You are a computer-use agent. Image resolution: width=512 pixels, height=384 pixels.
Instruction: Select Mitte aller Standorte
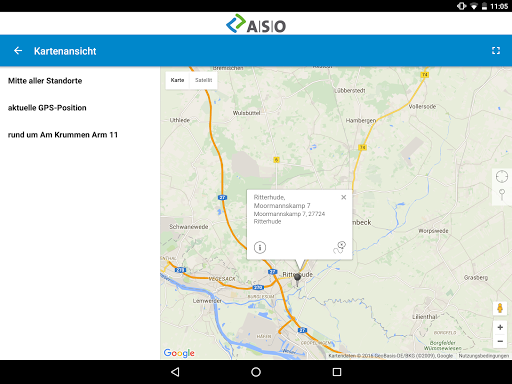(x=45, y=81)
